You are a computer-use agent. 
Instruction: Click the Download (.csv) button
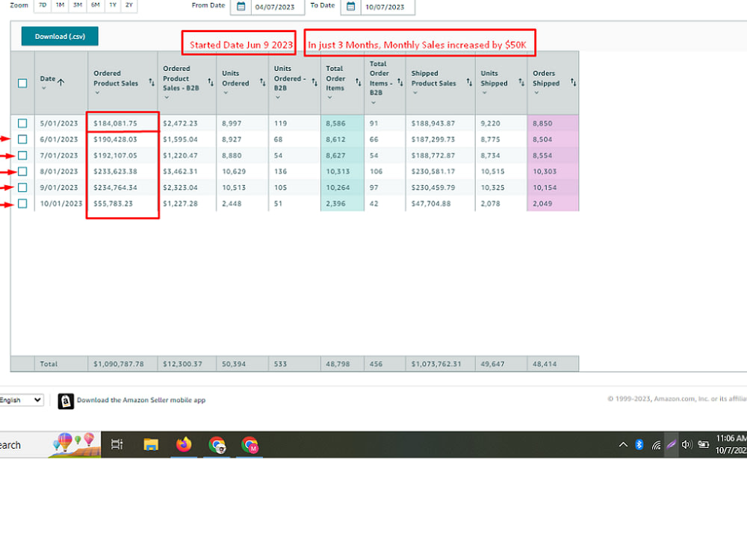coord(60,36)
